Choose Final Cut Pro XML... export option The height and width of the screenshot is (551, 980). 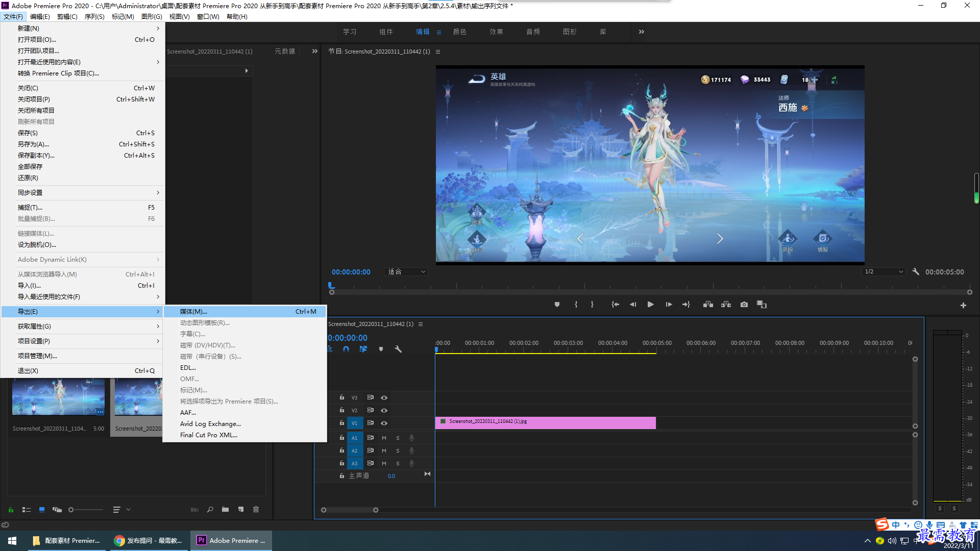pyautogui.click(x=245, y=435)
